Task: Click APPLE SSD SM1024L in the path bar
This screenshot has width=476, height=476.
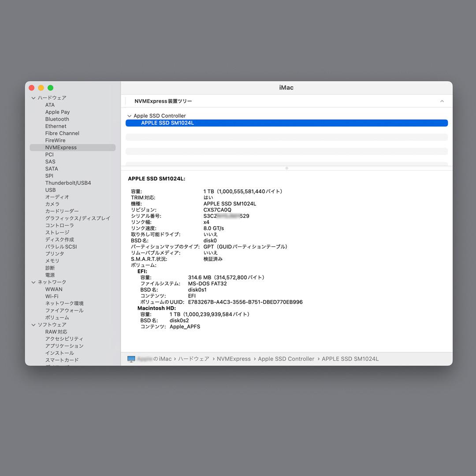Action: [350, 359]
